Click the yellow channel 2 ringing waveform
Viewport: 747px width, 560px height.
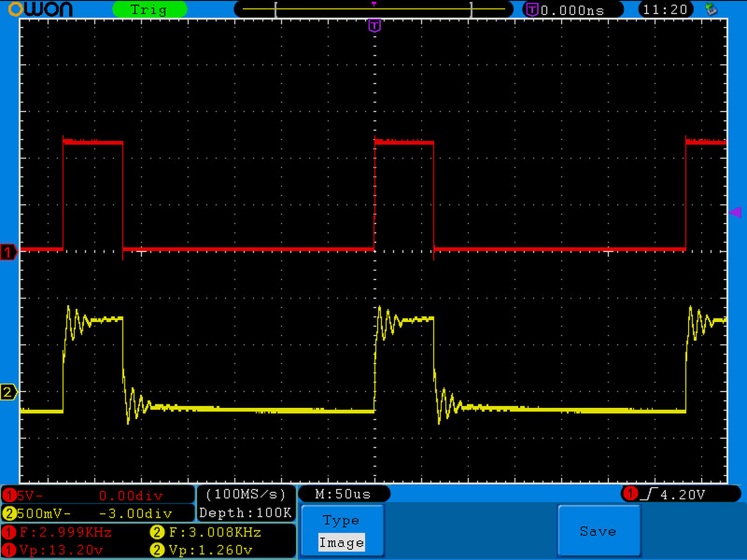[x=373, y=365]
